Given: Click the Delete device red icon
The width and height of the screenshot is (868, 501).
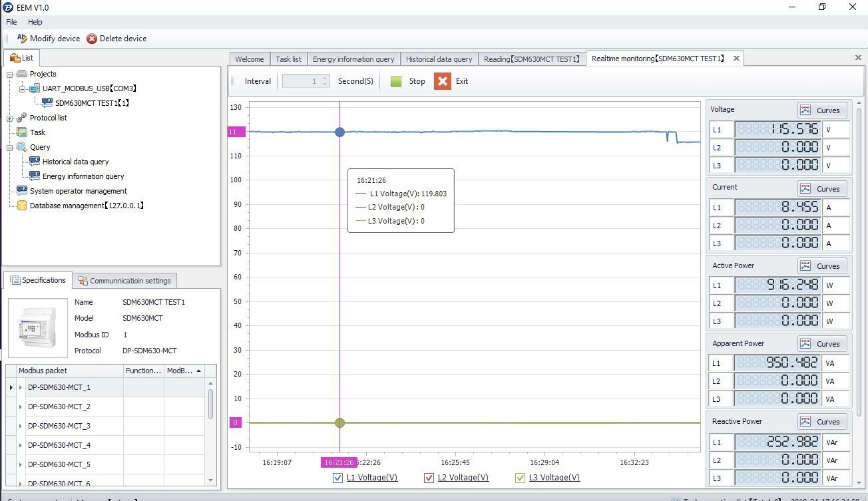Looking at the screenshot, I should click(x=92, y=39).
